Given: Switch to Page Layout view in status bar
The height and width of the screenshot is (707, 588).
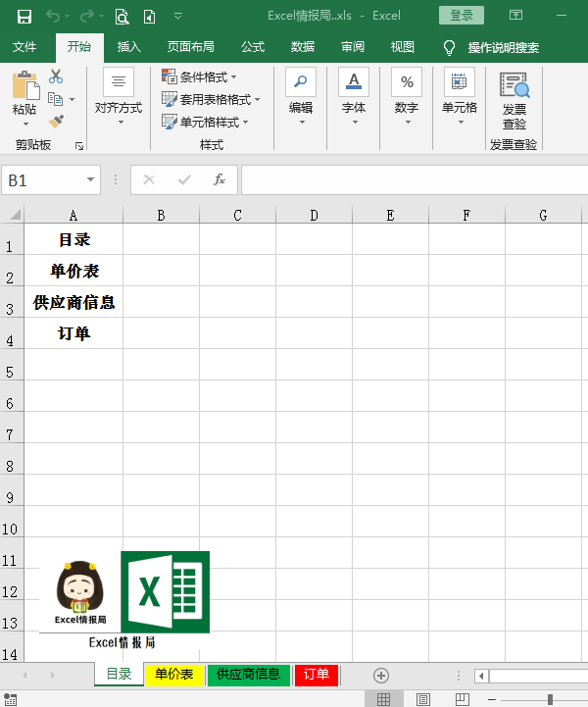Looking at the screenshot, I should 422,699.
